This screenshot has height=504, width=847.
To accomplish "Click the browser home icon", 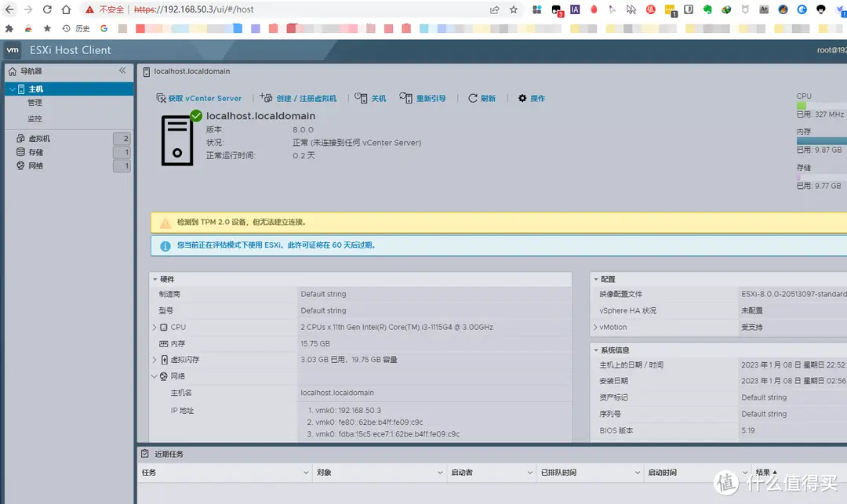I will [66, 9].
